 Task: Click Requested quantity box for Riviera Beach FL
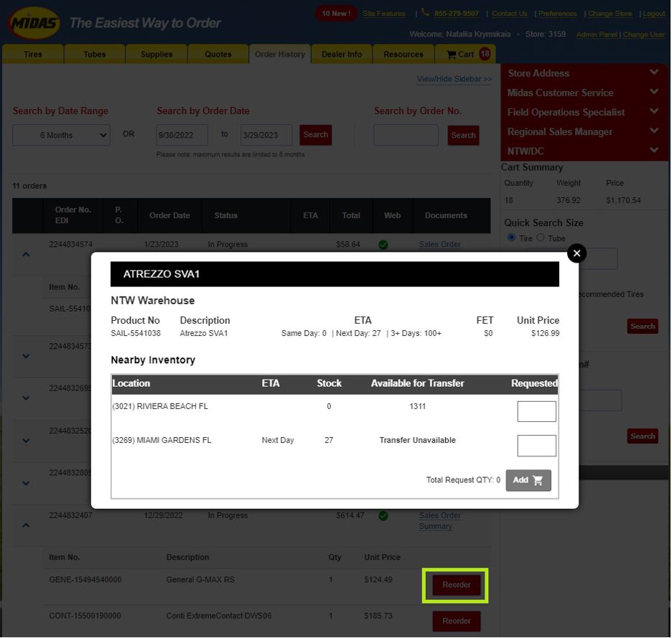coord(536,411)
